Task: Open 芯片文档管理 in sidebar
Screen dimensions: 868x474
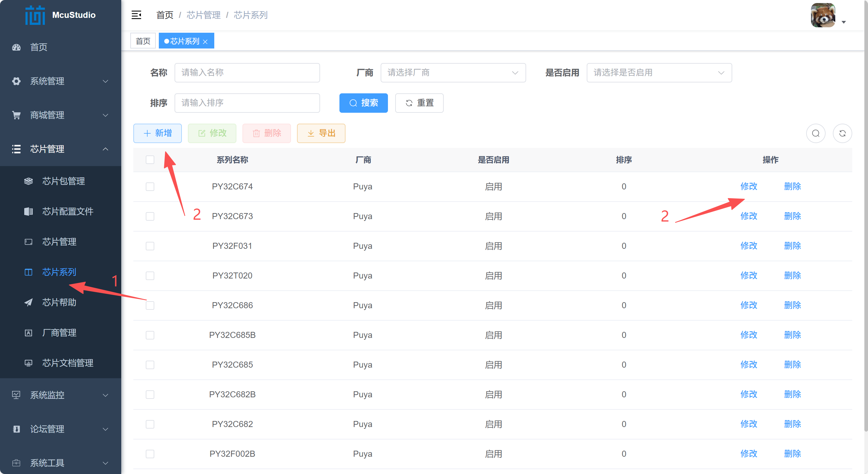Action: point(67,363)
